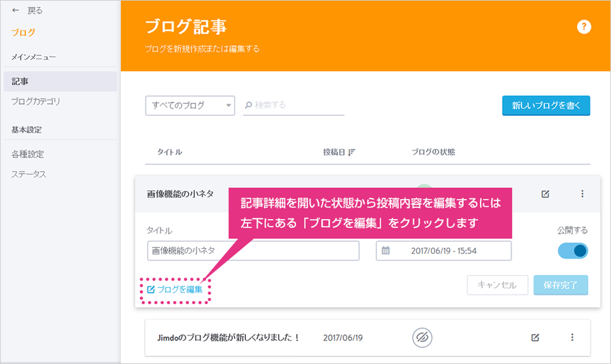The image size is (611, 364).
Task: Click the ブログを編集 link
Action: point(175,290)
